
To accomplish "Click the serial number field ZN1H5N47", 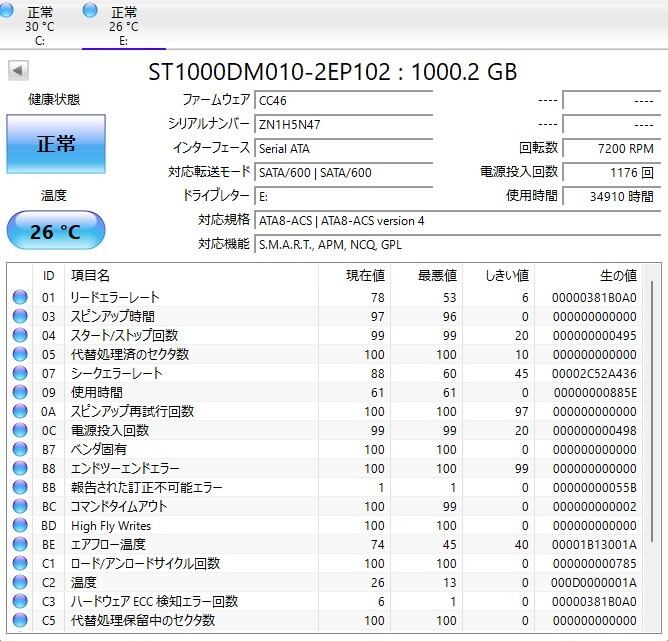I will [x=343, y=124].
